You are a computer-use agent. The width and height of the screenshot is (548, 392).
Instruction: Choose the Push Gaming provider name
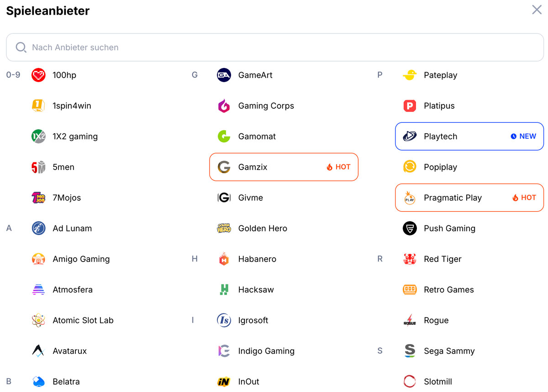pyautogui.click(x=449, y=228)
